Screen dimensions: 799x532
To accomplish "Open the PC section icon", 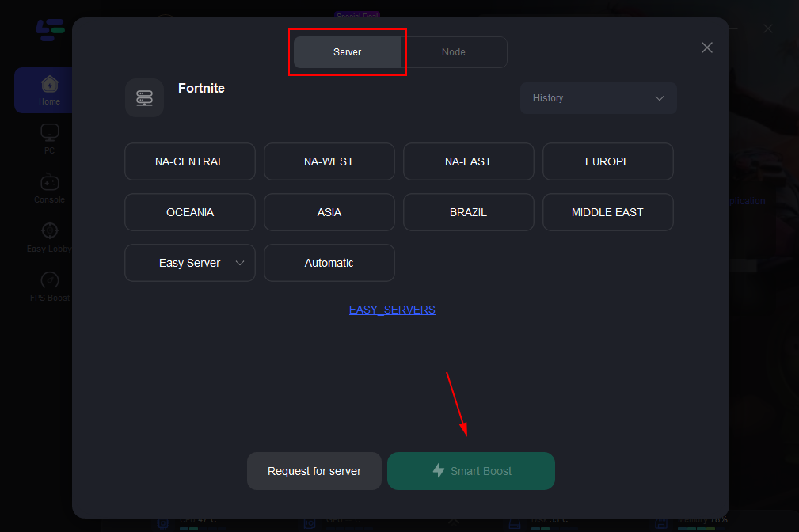I will tap(49, 133).
